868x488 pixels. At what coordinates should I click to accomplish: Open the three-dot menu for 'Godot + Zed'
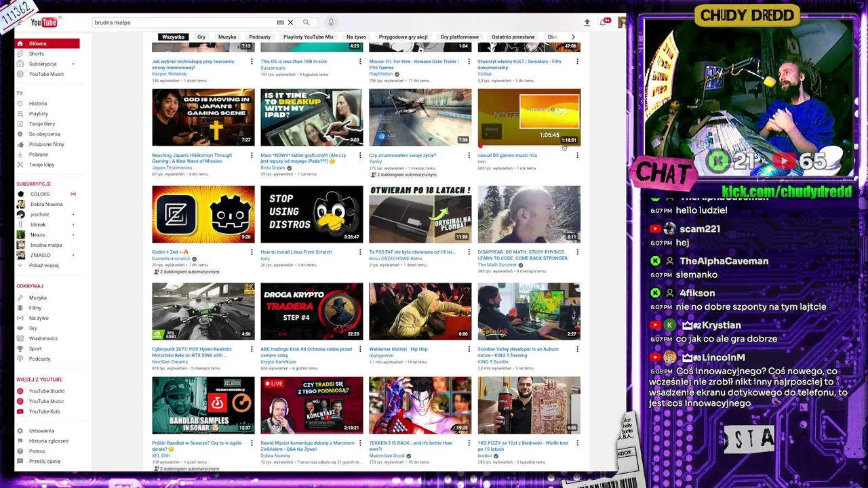pyautogui.click(x=252, y=252)
